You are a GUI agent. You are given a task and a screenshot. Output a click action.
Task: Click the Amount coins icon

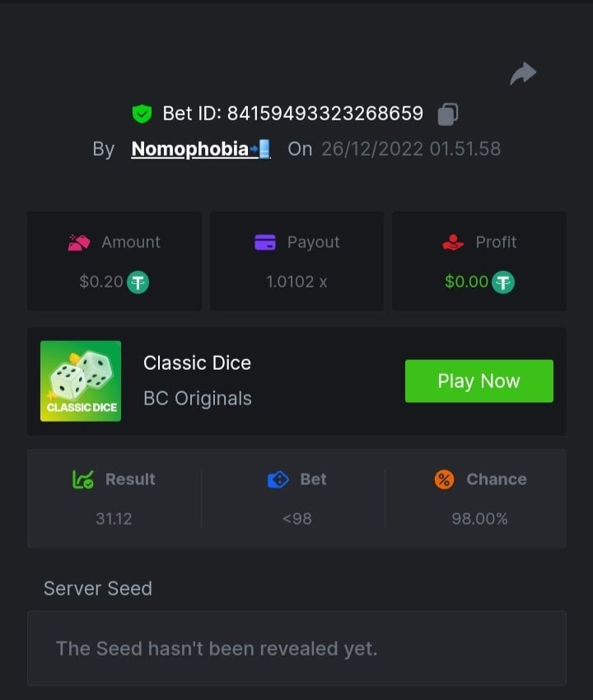tap(79, 242)
